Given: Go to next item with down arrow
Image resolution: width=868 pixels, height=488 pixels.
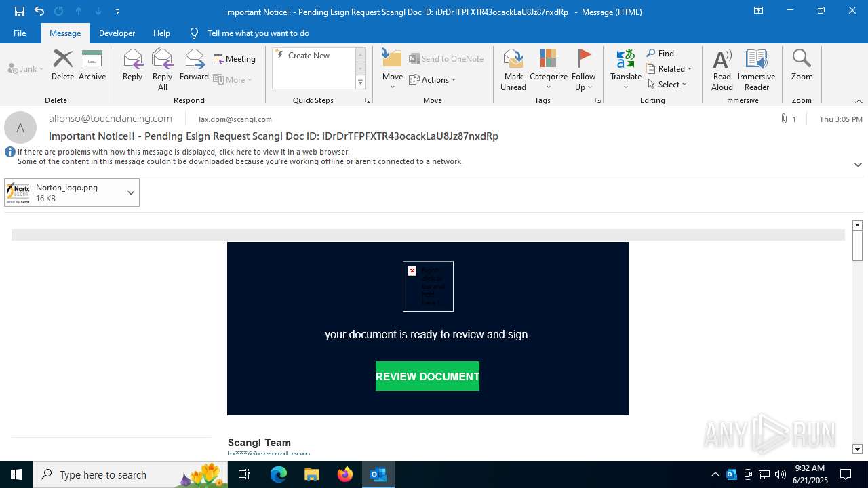Looking at the screenshot, I should coord(98,12).
